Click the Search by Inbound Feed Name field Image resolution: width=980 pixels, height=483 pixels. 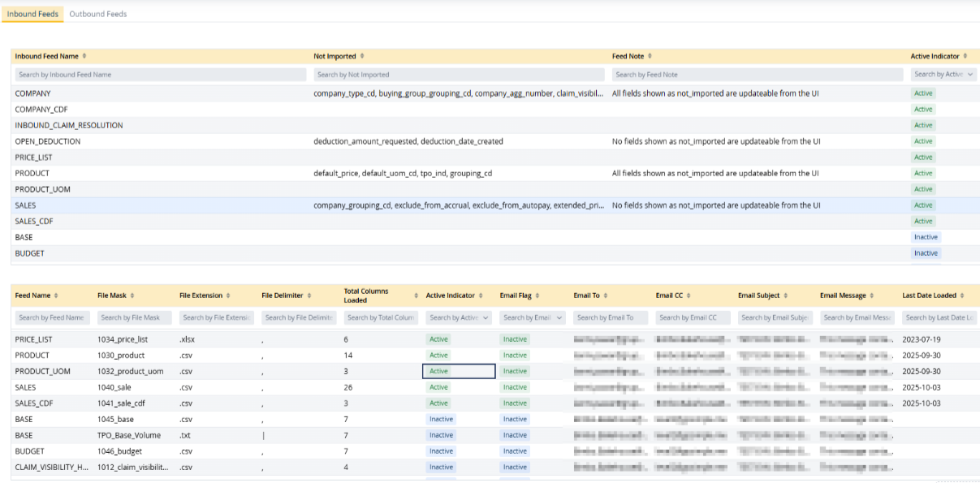[x=159, y=75]
